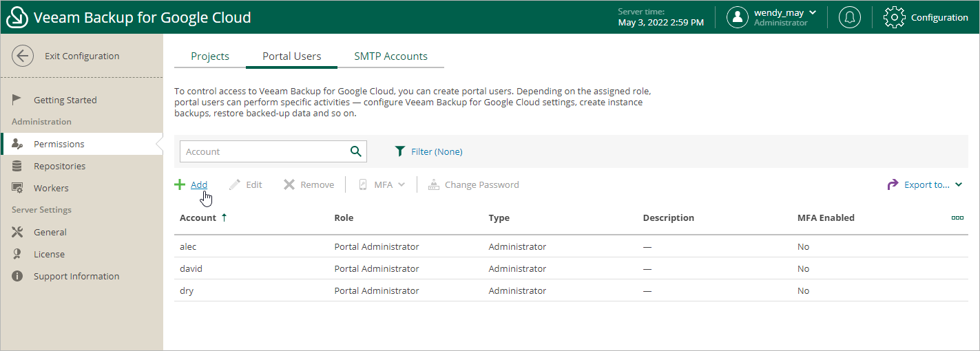Viewport: 980px width, 351px height.
Task: Click the green plus Add icon
Action: 180,184
